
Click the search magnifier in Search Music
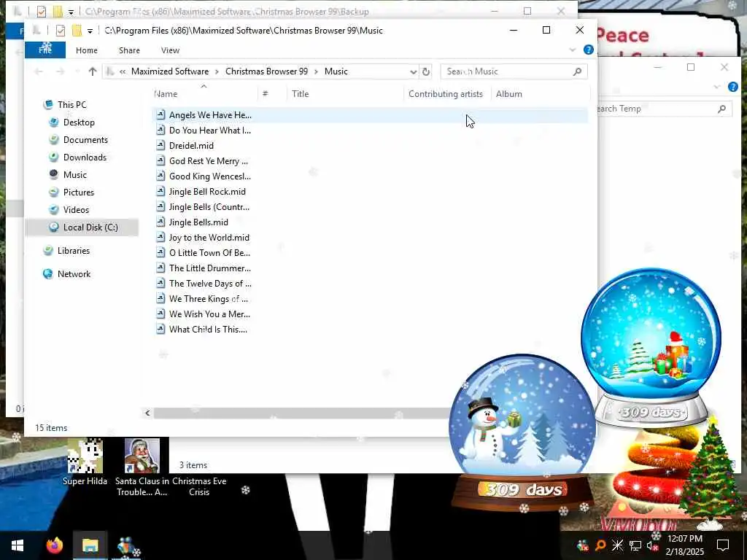click(578, 71)
